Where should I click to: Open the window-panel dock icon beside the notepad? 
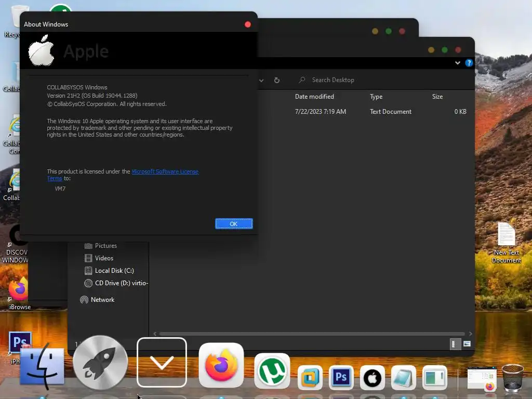coord(435,378)
